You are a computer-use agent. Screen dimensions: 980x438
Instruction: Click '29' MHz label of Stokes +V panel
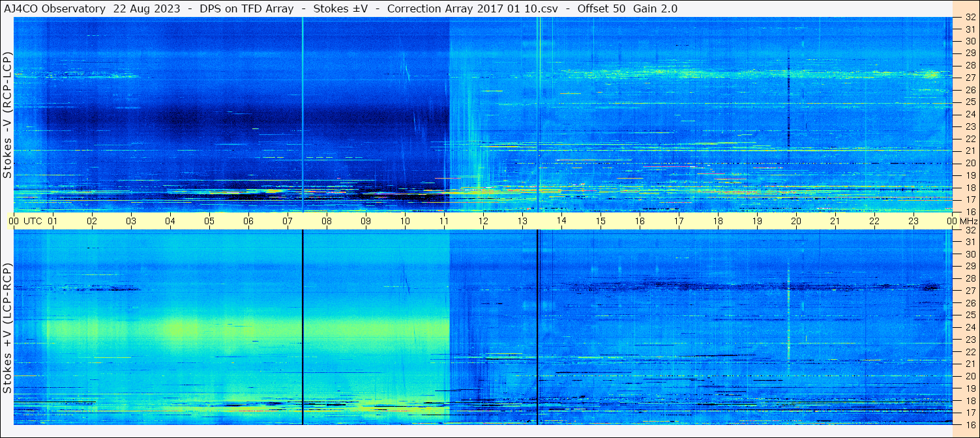[x=970, y=267]
